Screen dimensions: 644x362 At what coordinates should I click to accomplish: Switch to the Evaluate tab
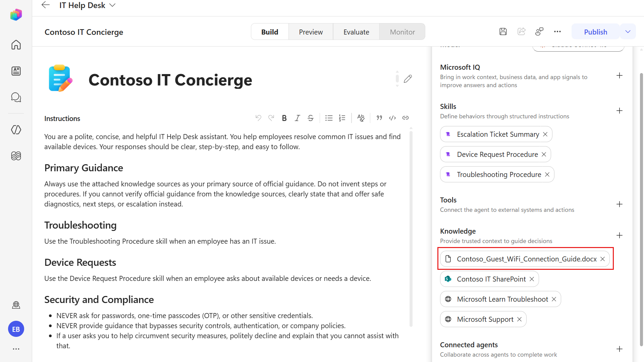point(356,32)
